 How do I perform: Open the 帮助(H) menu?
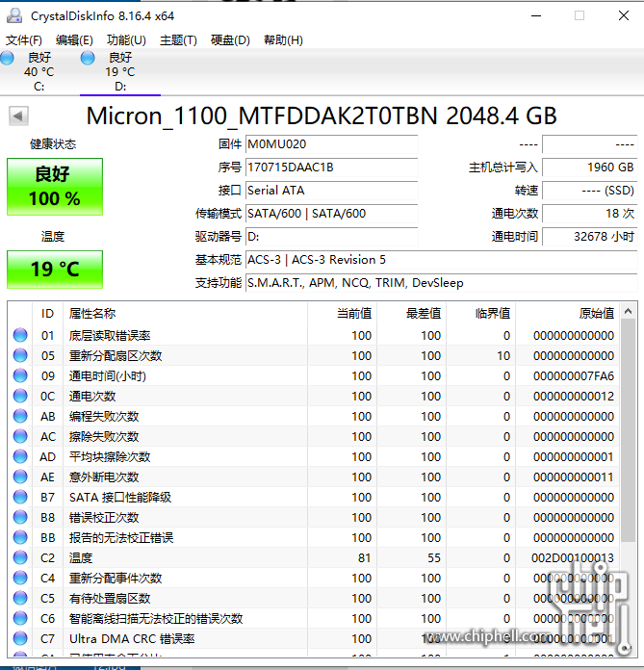[x=283, y=40]
